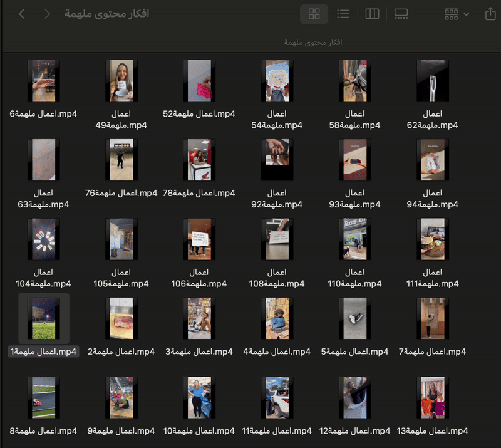The width and height of the screenshot is (501, 448).
Task: Select the اعمال ملهمة13.mp4 video file
Action: (x=432, y=397)
